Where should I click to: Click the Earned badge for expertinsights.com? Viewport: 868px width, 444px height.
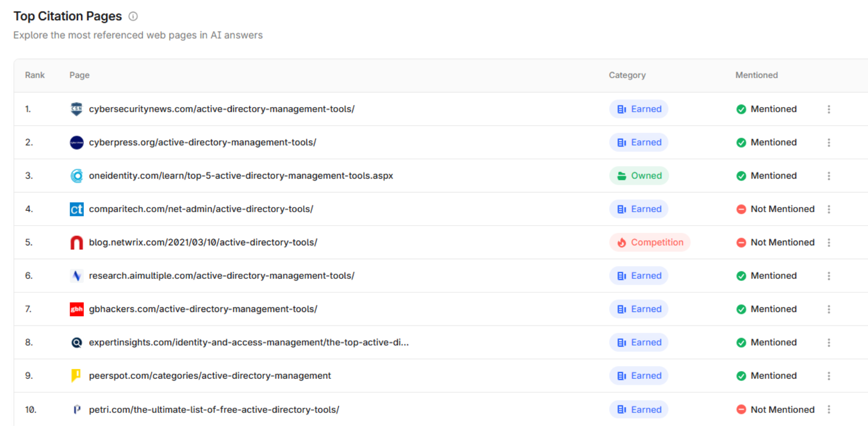[639, 343]
